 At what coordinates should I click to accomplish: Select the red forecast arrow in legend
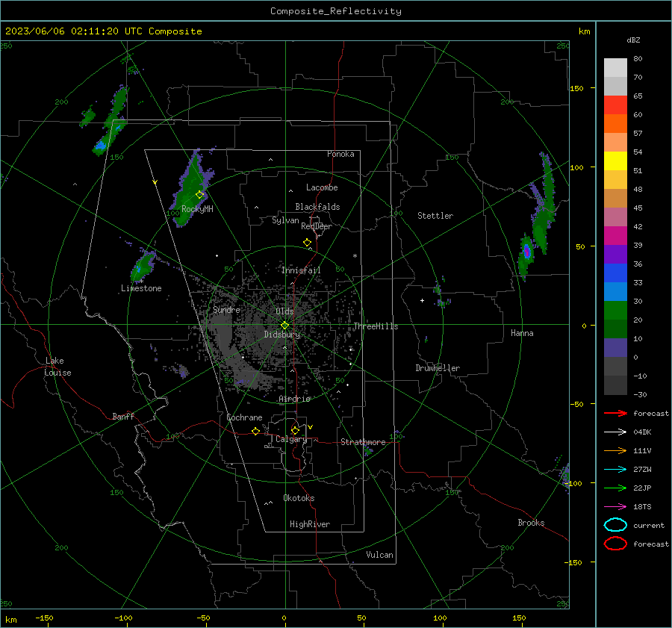(615, 413)
